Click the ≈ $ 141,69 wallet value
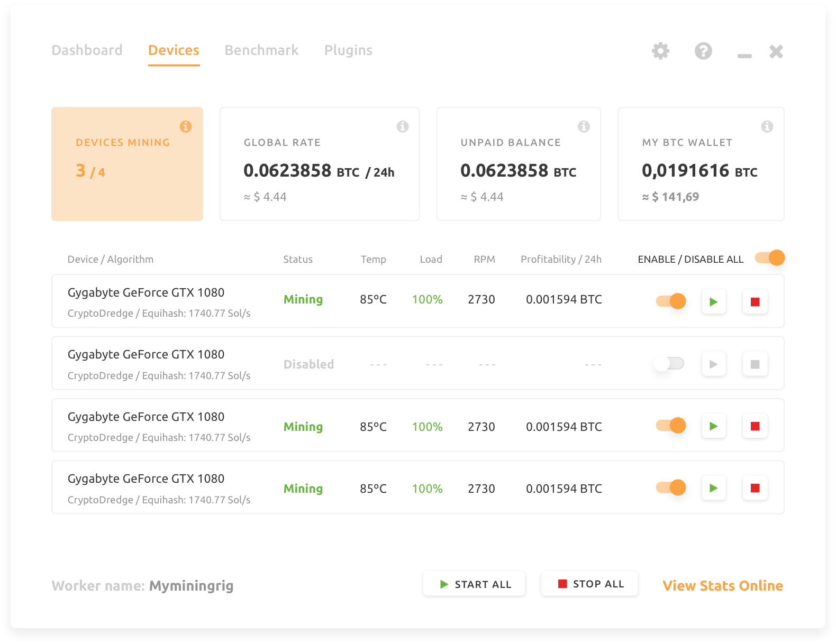Viewport: 836px width, 644px height. (x=670, y=197)
